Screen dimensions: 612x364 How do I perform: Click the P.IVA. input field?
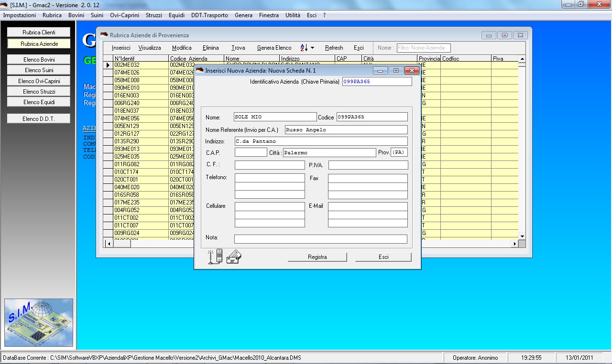tap(368, 165)
